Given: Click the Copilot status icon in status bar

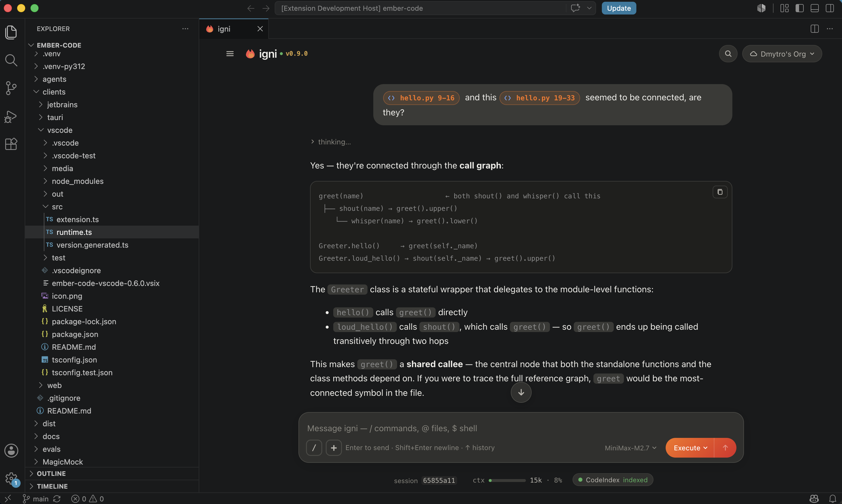Looking at the screenshot, I should pos(814,498).
